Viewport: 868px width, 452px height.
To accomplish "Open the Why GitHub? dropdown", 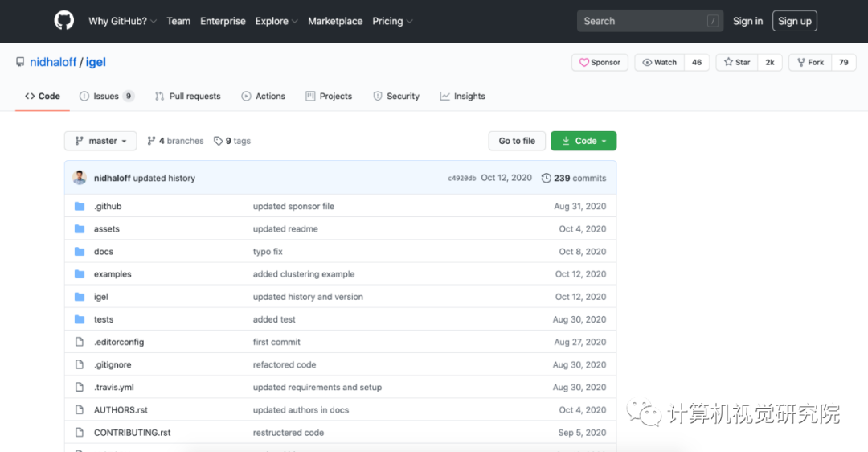I will 122,21.
